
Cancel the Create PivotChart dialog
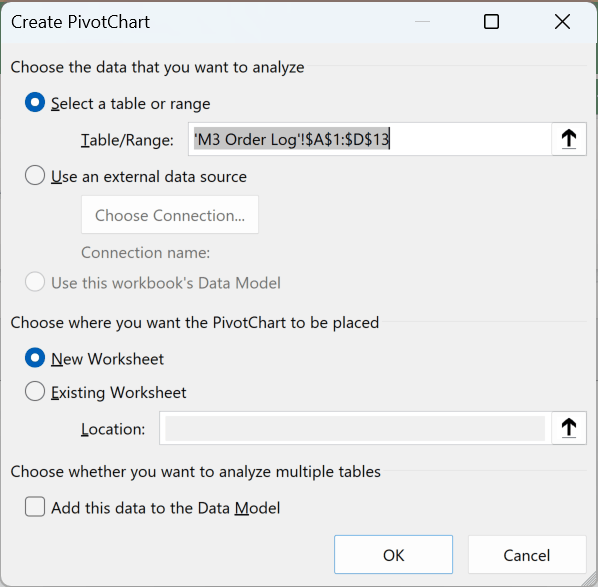[527, 555]
